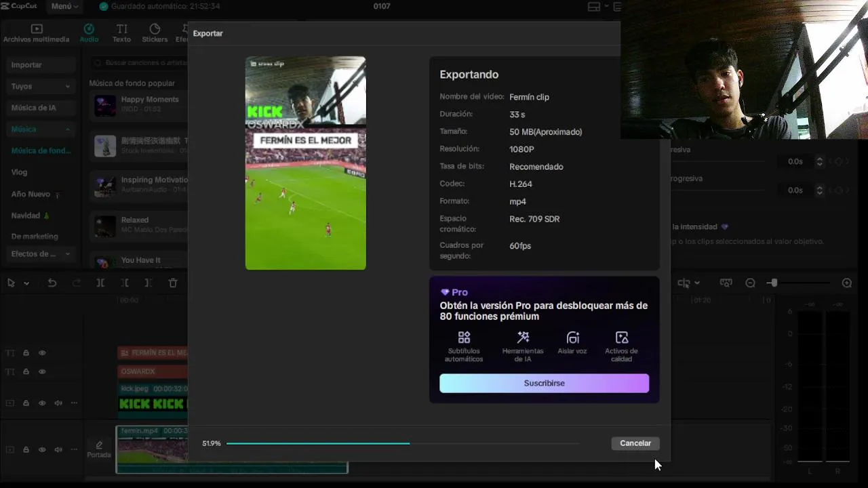Mute the fermin.mp4 main track
The height and width of the screenshot is (488, 868).
click(58, 449)
